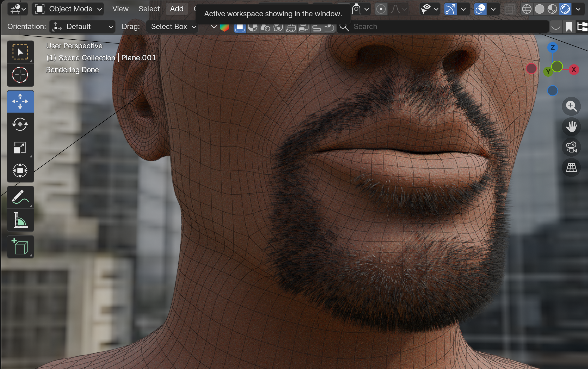The image size is (588, 369).
Task: Toggle show overlays button
Action: tap(480, 9)
